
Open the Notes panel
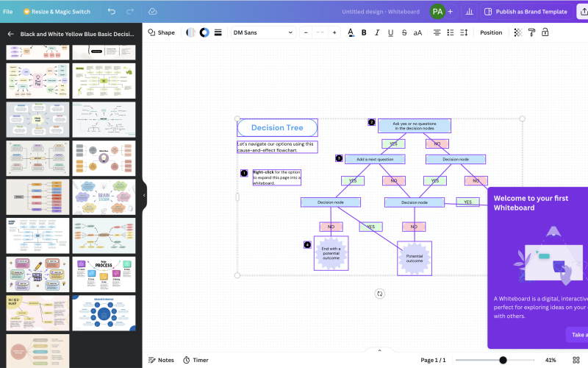(x=161, y=360)
